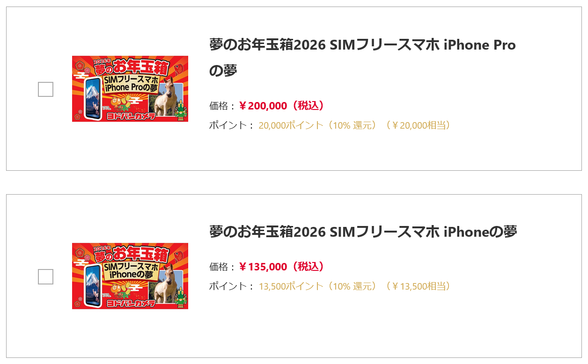Image resolution: width=588 pixels, height=364 pixels.
Task: Click the red fish icon in the iPhone Pro banner
Action: pyautogui.click(x=179, y=69)
